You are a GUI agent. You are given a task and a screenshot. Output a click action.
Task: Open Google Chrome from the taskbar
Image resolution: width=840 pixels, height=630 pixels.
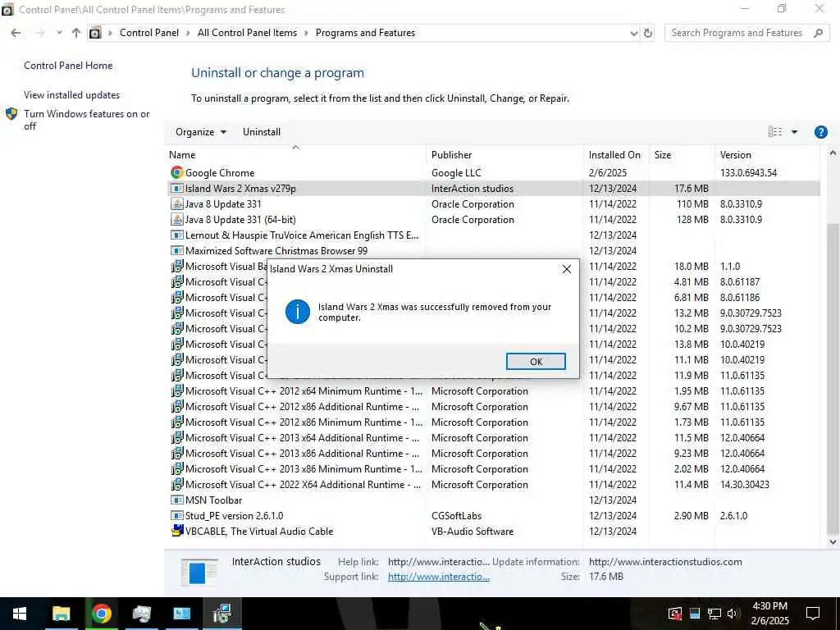click(101, 614)
